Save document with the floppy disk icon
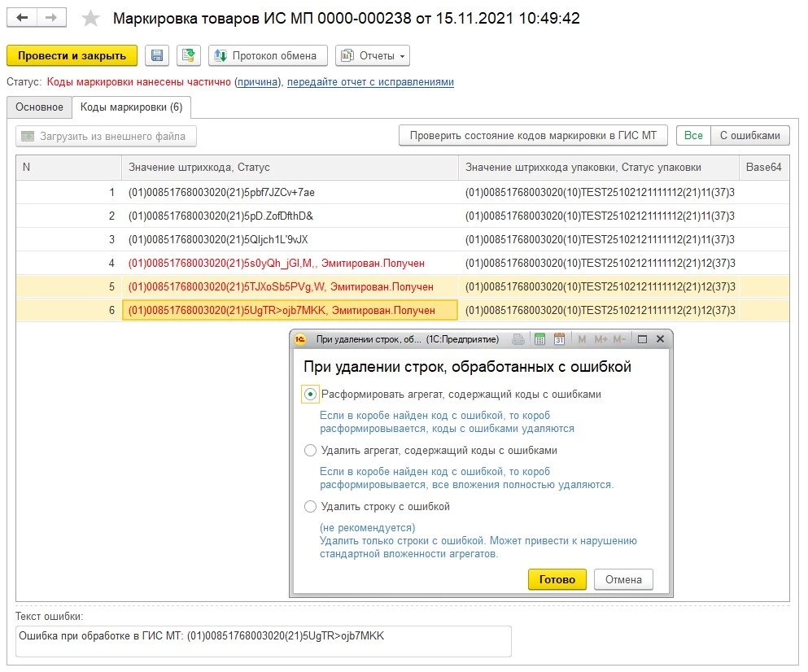 pos(157,55)
